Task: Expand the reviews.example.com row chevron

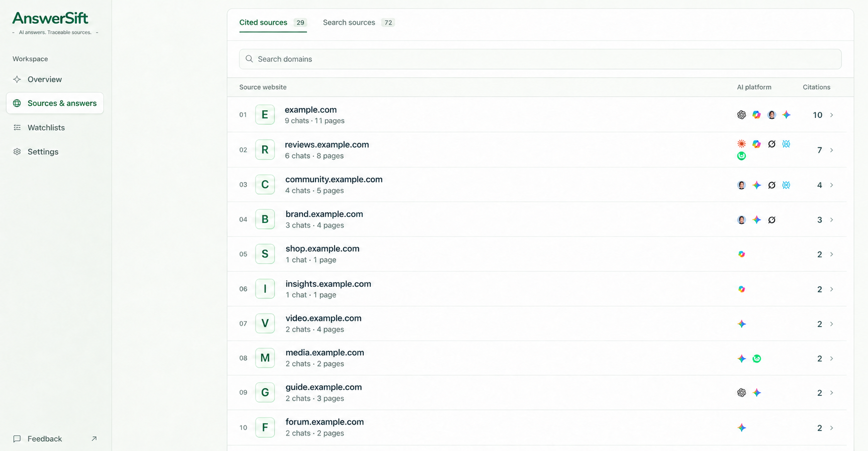Action: 832,150
